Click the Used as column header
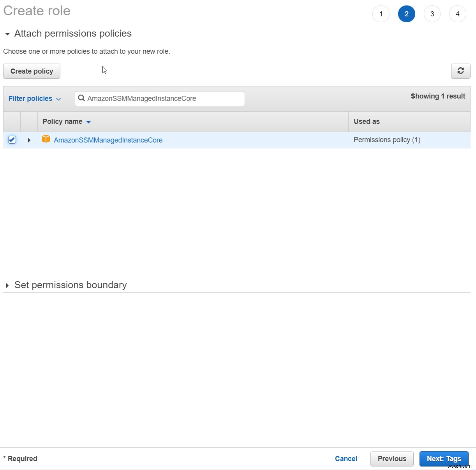Viewport: 476px width, 470px height. pyautogui.click(x=366, y=121)
